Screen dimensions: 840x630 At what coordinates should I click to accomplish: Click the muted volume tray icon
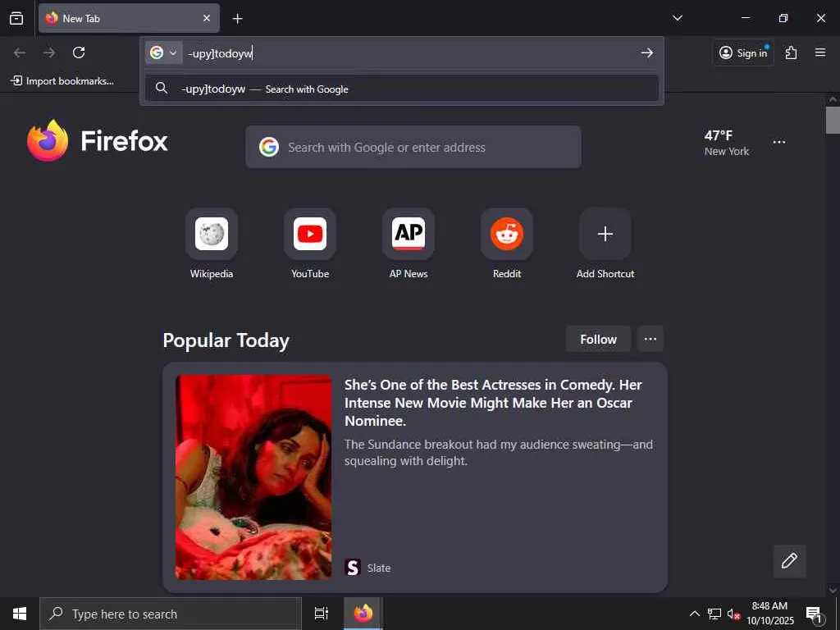(733, 614)
